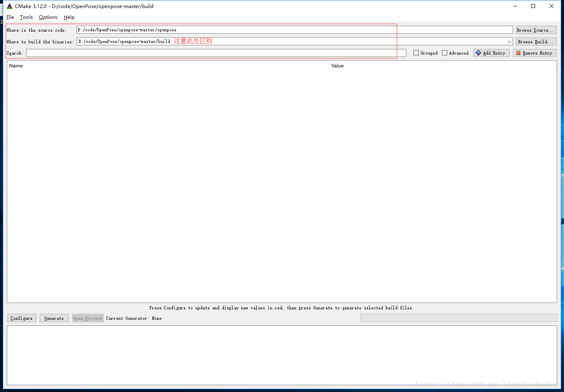Expand the build binaries path dropdown arrow
Image resolution: width=564 pixels, height=392 pixels.
[x=509, y=42]
